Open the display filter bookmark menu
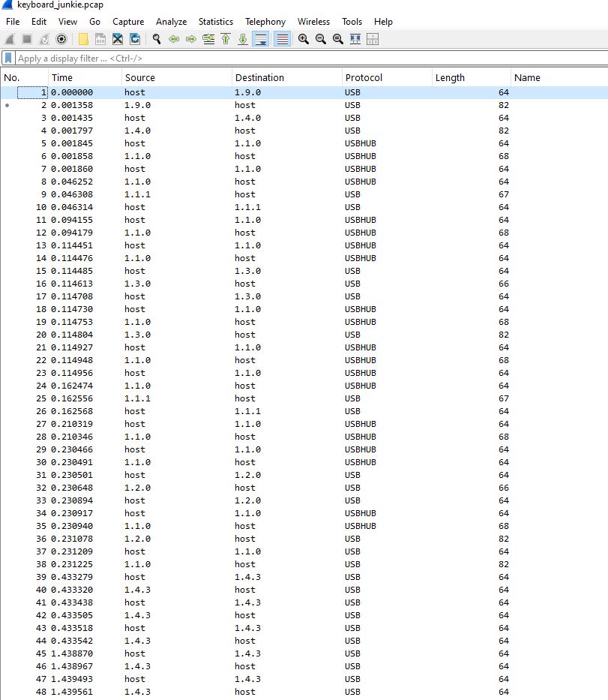Screen dimensions: 608x700 [x=8, y=58]
